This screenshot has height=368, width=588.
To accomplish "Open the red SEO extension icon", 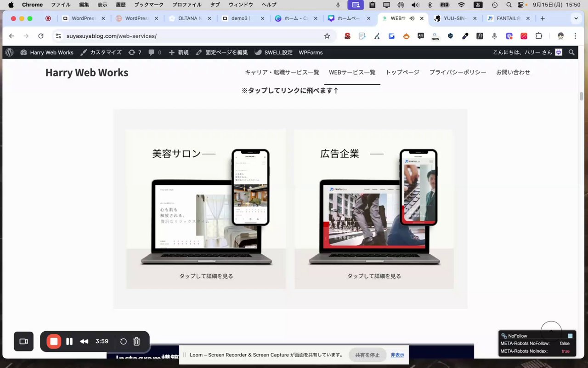I will point(348,36).
